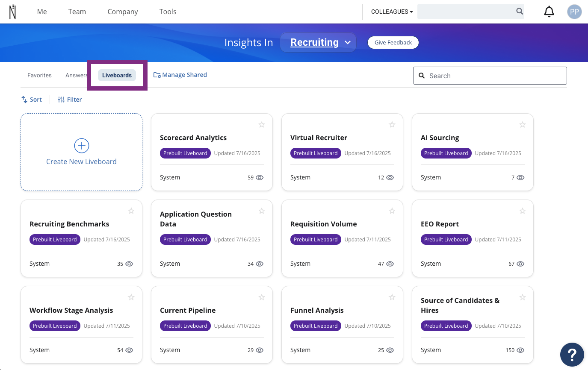
Task: Click Updated 7/11/2025 on Requisition Volume
Action: click(368, 240)
